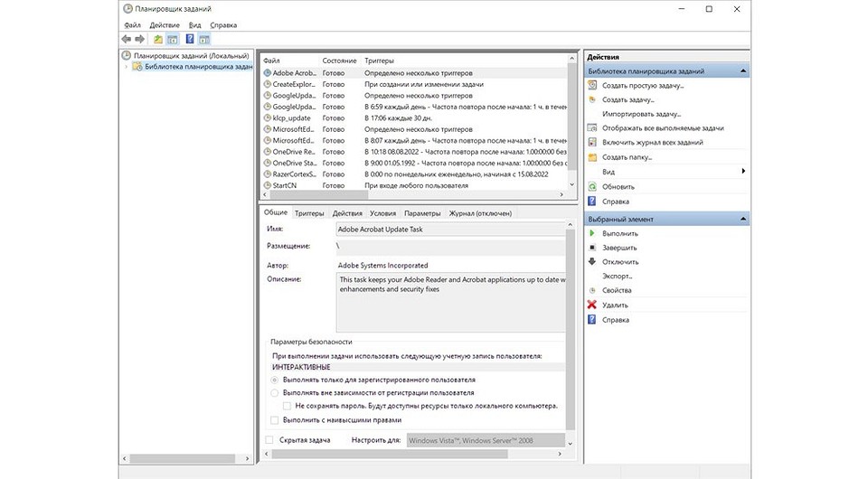Collapse the Выбранный элемент section
Viewport: 868px width, 479px height.
(x=743, y=220)
